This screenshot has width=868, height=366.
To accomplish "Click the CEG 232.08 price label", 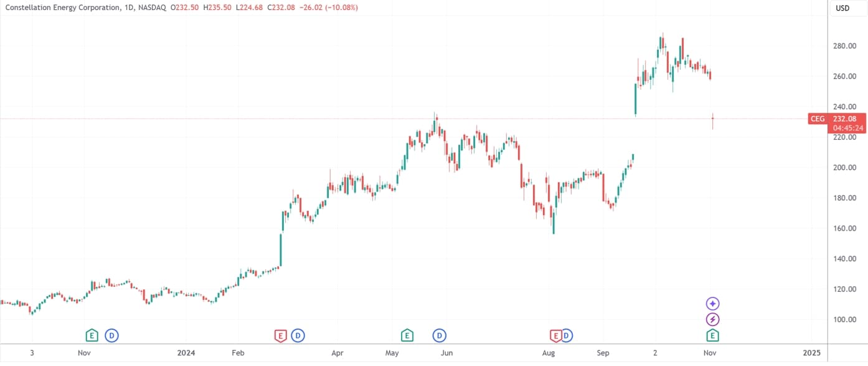I will (x=836, y=119).
